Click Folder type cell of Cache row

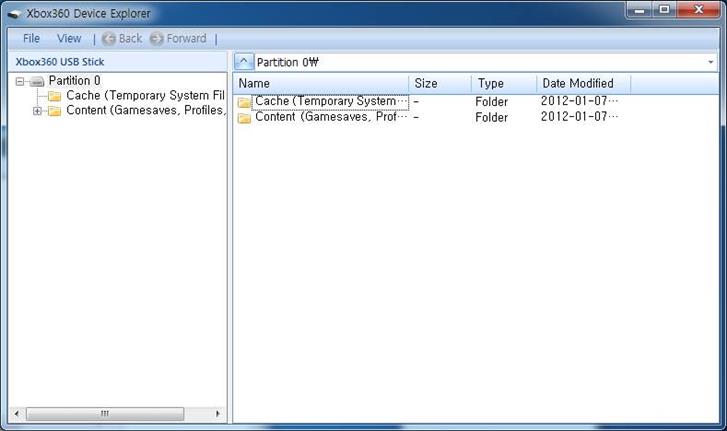[491, 101]
